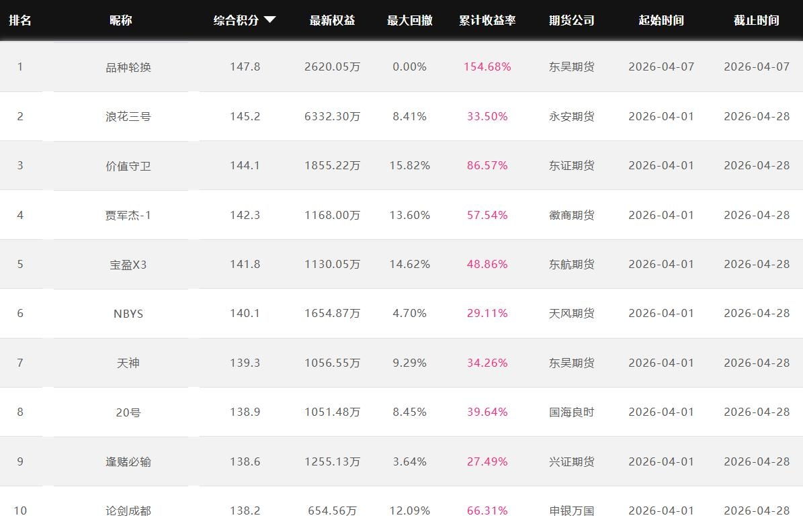The width and height of the screenshot is (803, 532).
Task: Open the 天神 trader page
Action: [128, 363]
